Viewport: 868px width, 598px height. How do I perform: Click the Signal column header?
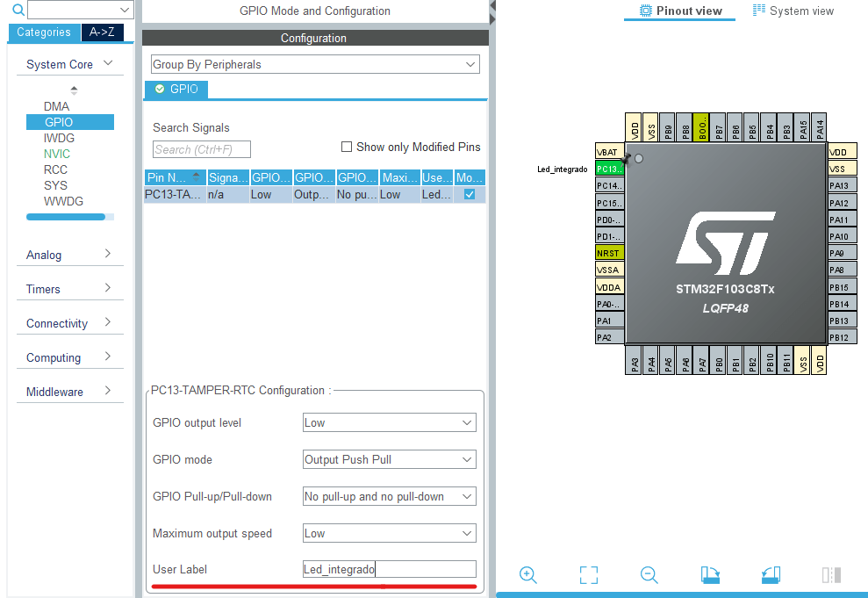click(x=228, y=177)
